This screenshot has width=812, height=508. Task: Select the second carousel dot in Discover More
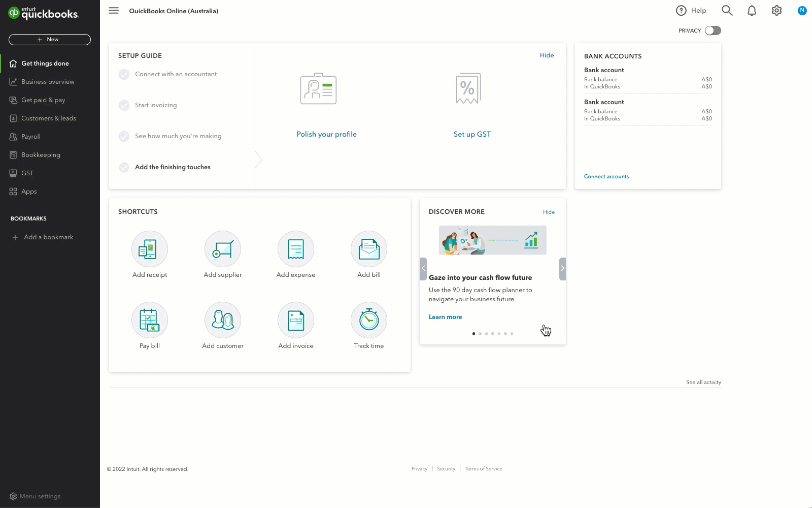point(480,334)
